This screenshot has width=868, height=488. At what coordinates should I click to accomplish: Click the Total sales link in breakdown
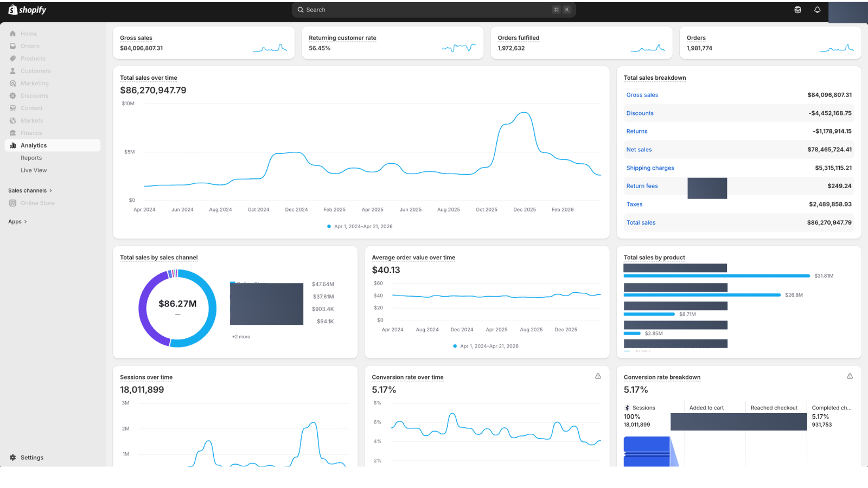tap(641, 223)
